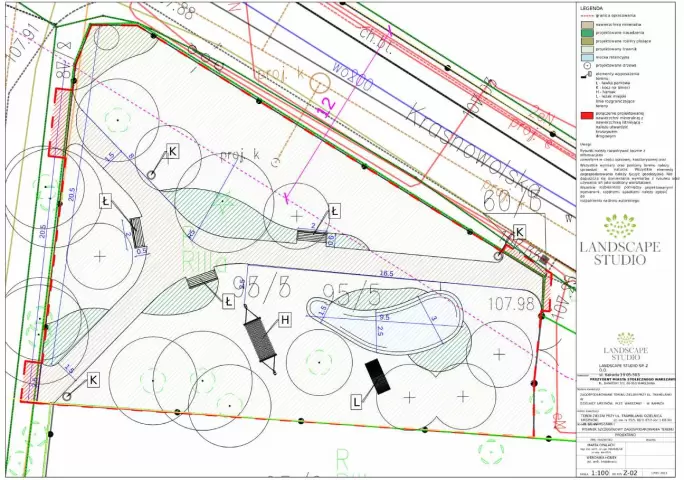Select the bench symbol beside the upper-right Ł label
The width and height of the screenshot is (684, 480).
tap(312, 235)
